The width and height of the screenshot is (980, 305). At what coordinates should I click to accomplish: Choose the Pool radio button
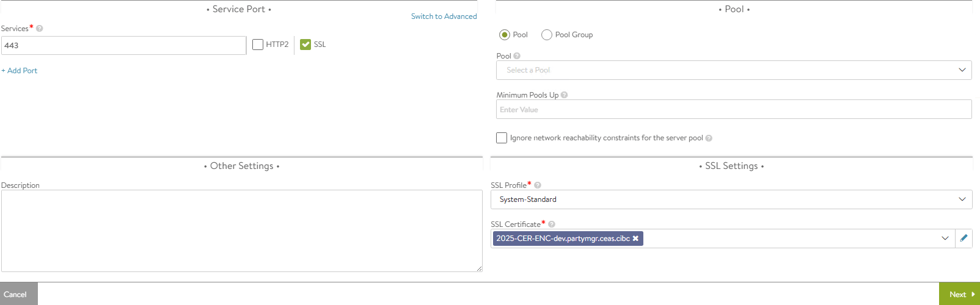coord(505,35)
